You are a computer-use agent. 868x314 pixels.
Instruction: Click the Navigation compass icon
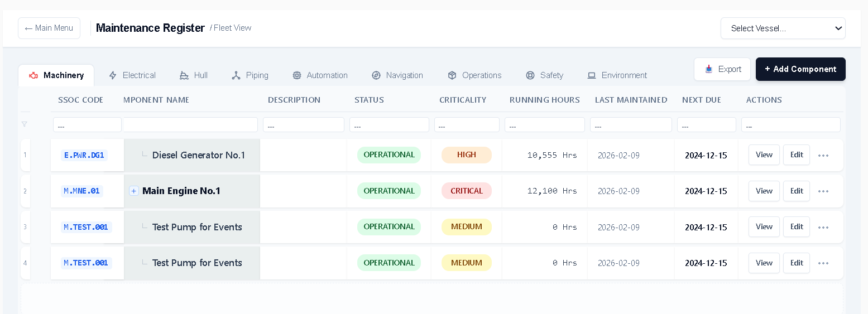(x=376, y=75)
